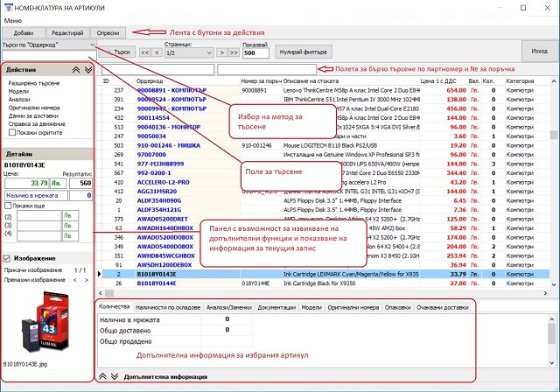Click Прикачи изображение link
This screenshot has height=392, width=560.
pyautogui.click(x=33, y=270)
